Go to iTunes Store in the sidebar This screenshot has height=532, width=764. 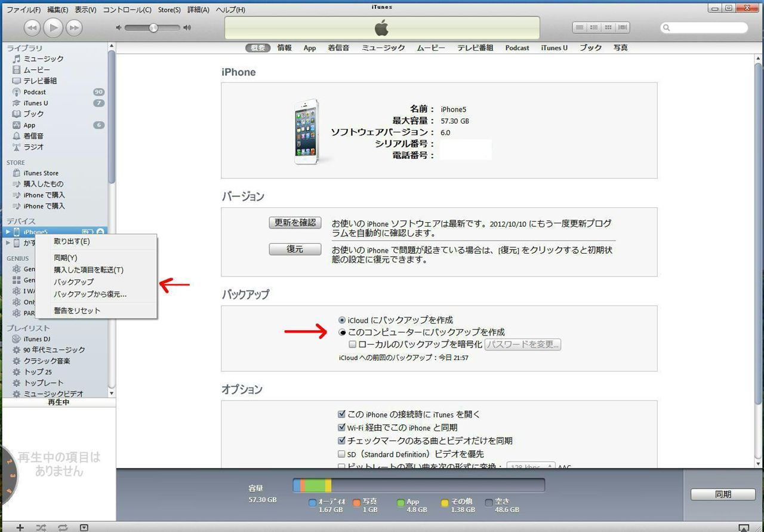pos(41,173)
